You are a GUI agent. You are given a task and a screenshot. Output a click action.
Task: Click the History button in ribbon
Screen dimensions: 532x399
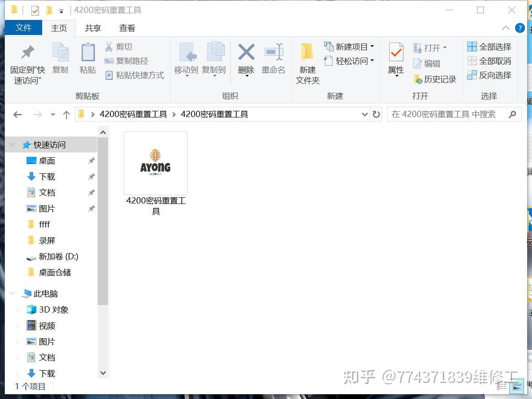coord(435,79)
